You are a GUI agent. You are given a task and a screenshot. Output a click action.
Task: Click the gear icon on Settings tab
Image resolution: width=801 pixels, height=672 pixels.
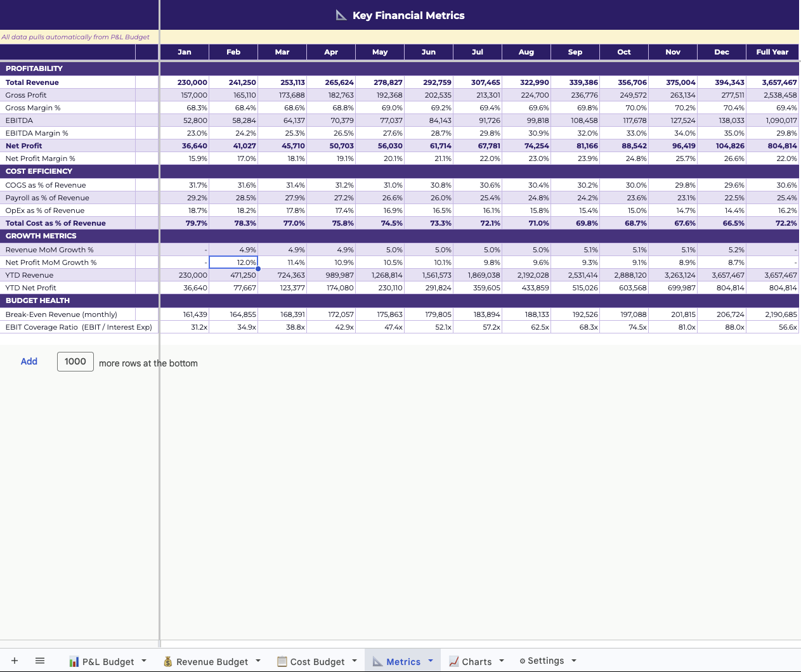coord(523,661)
